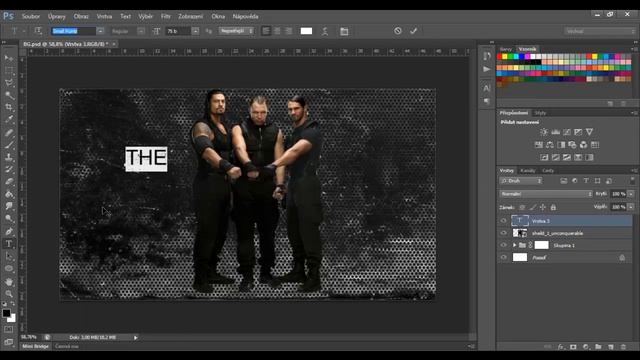
Task: Select the Crop tool
Action: click(9, 107)
